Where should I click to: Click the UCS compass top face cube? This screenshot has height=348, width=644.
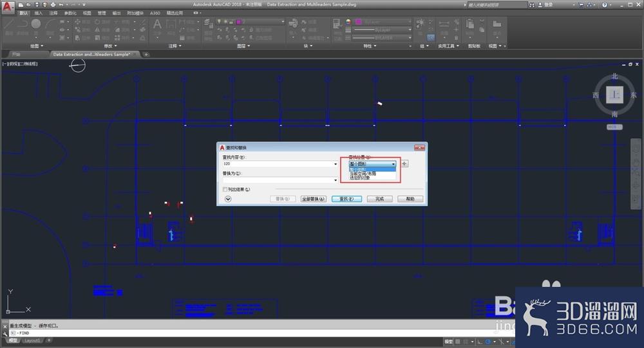pyautogui.click(x=614, y=95)
